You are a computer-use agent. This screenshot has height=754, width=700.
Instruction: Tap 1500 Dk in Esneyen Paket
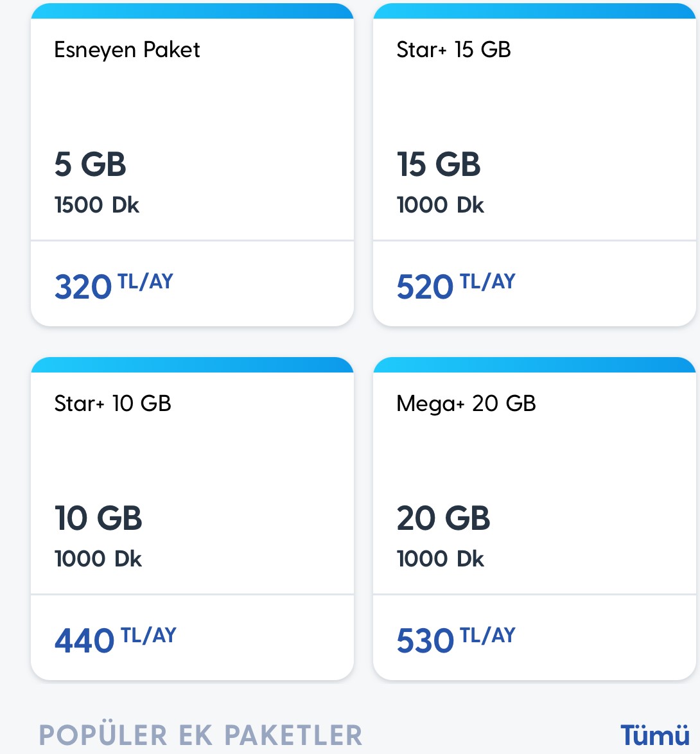pyautogui.click(x=96, y=205)
